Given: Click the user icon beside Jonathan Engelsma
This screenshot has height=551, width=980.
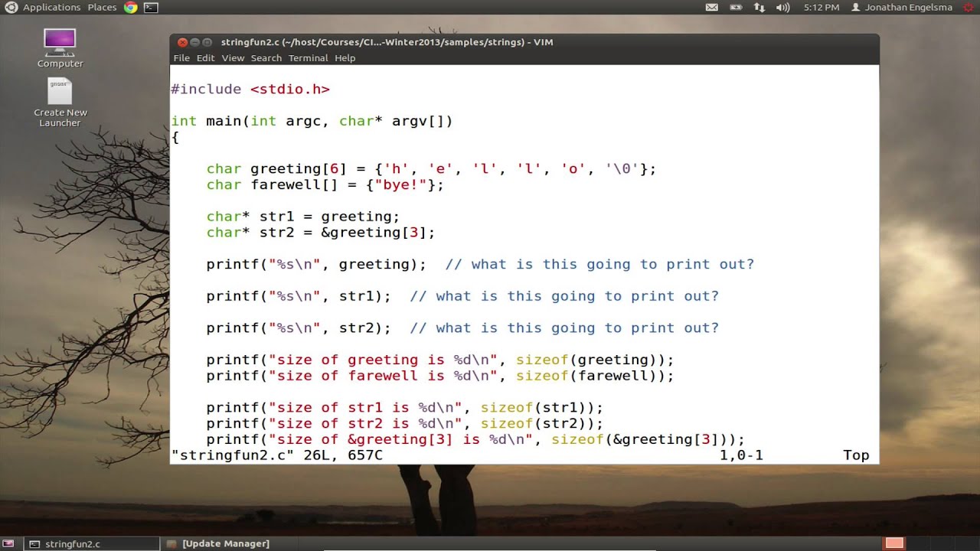Looking at the screenshot, I should (856, 7).
